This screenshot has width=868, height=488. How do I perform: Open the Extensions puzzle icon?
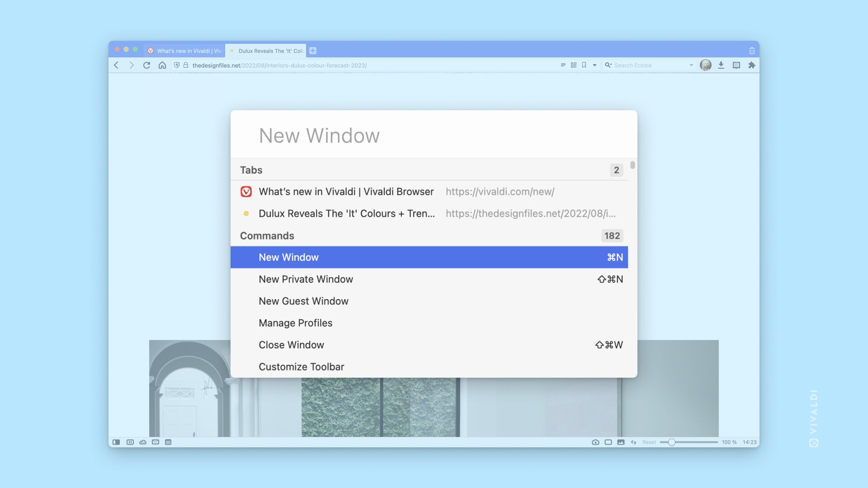pyautogui.click(x=752, y=65)
